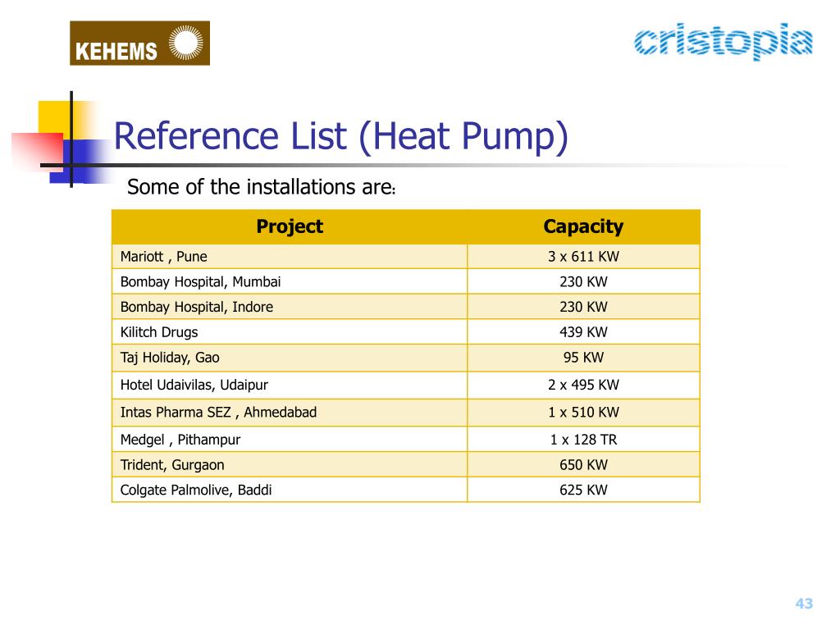
Task: Select the 'Colgate Palmolive, Baddi' cell
Action: click(x=290, y=490)
